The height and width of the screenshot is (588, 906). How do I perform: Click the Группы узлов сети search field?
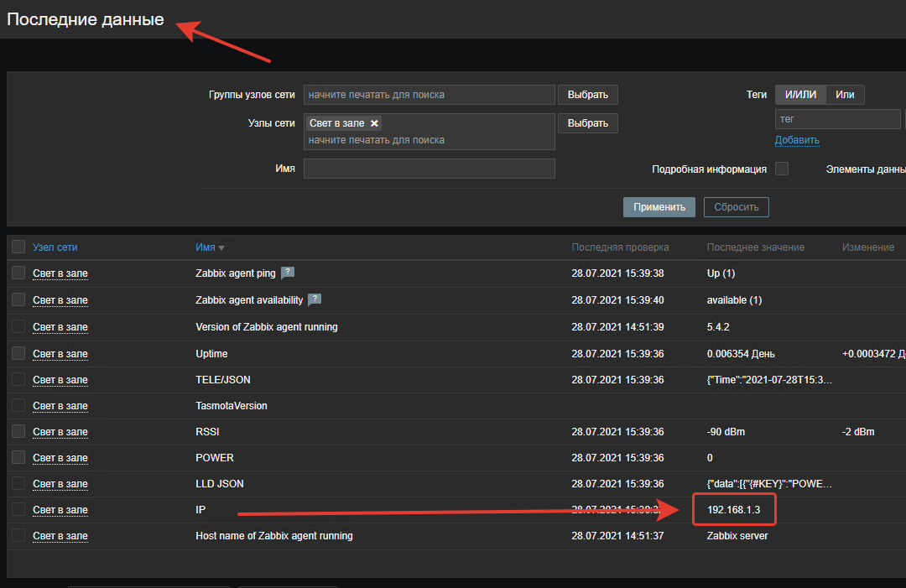[x=429, y=95]
